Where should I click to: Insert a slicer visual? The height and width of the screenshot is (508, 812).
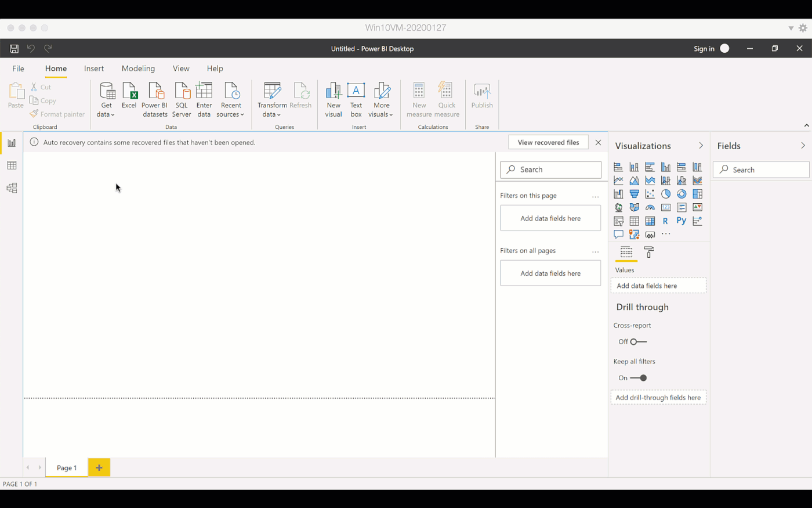point(619,221)
